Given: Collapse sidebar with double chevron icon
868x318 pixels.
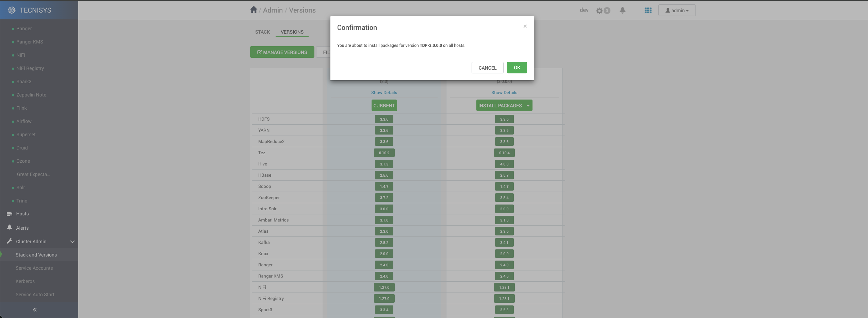Looking at the screenshot, I should [35, 310].
